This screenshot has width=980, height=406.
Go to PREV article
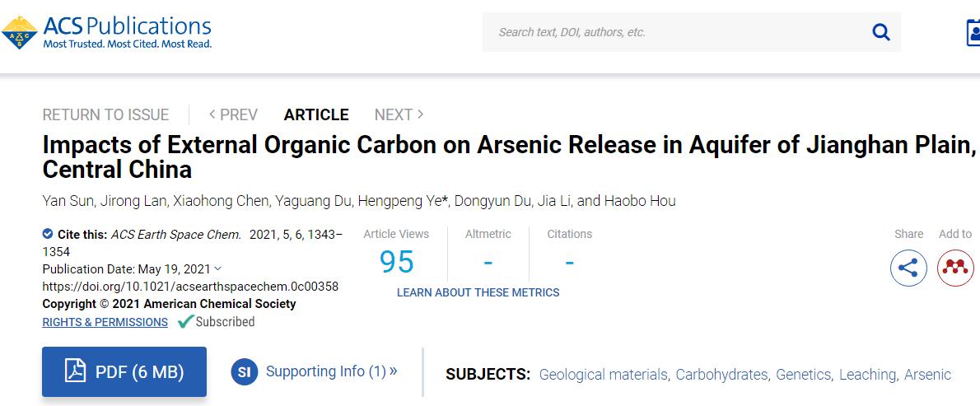[233, 114]
